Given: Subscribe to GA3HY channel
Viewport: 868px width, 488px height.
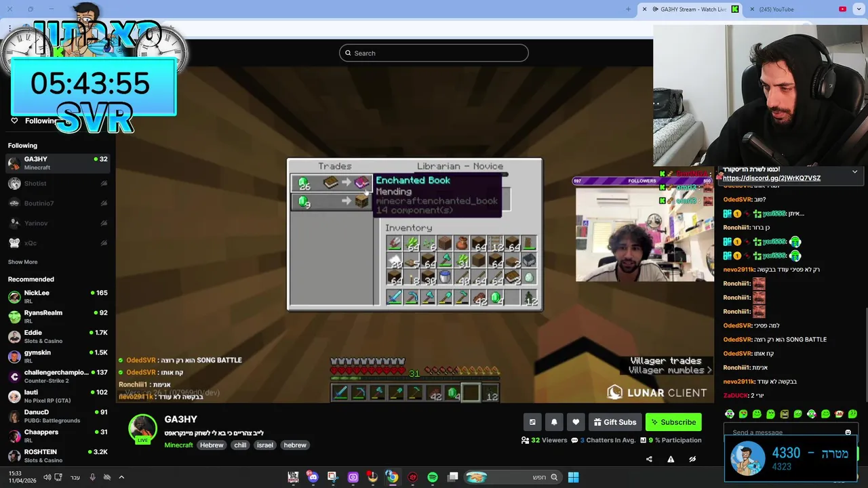Looking at the screenshot, I should coord(673,422).
